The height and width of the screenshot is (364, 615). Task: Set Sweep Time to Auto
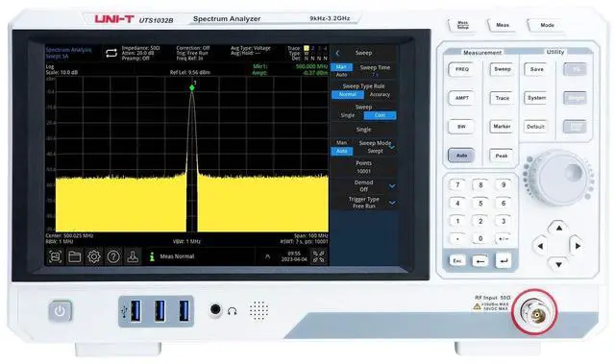click(x=342, y=75)
